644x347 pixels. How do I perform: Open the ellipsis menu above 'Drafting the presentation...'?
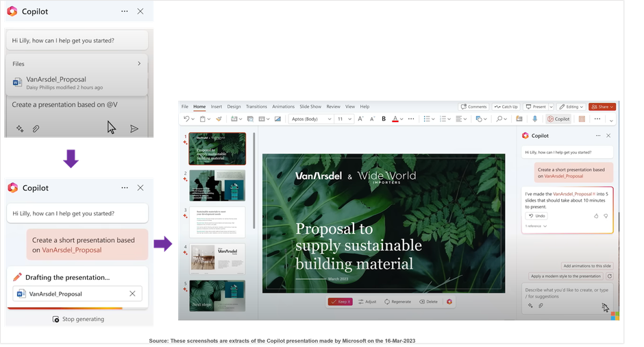tap(125, 187)
